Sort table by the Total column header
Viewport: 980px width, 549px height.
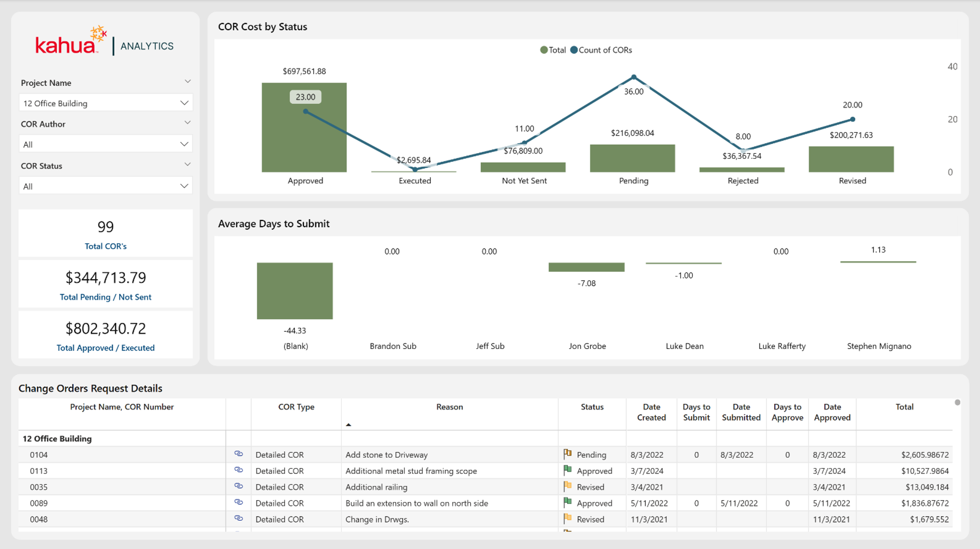904,407
